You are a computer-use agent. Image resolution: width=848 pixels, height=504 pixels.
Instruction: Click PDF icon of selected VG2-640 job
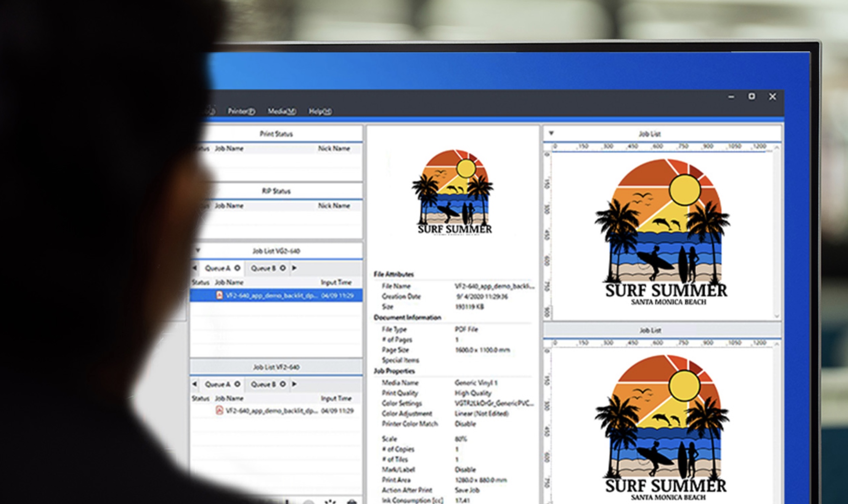[x=219, y=295]
